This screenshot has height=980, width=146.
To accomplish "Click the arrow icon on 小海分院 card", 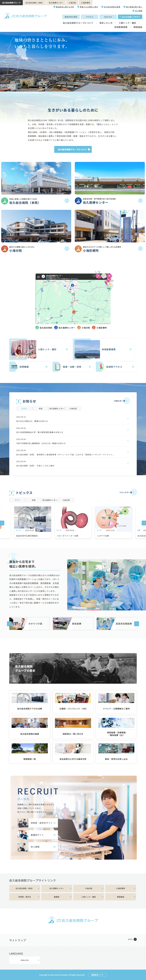I will pos(67,249).
